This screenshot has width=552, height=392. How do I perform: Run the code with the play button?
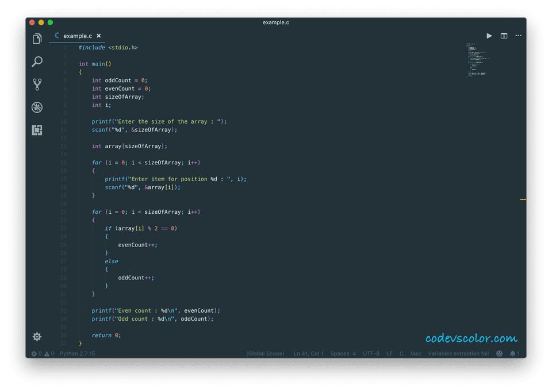(x=489, y=36)
